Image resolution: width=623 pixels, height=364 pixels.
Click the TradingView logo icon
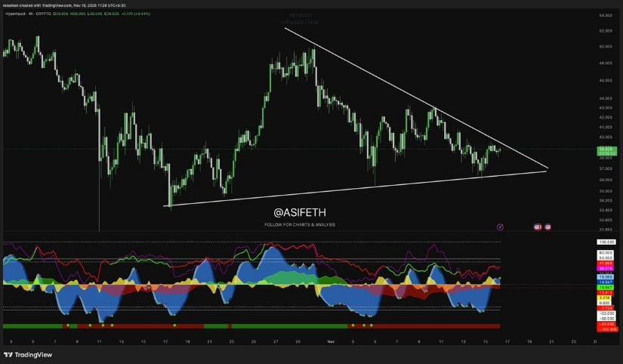(x=9, y=353)
